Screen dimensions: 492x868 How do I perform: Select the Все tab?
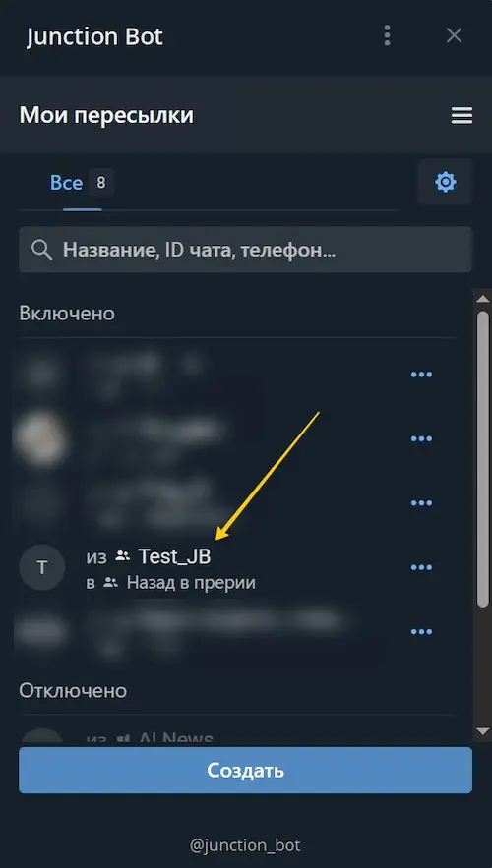point(66,183)
